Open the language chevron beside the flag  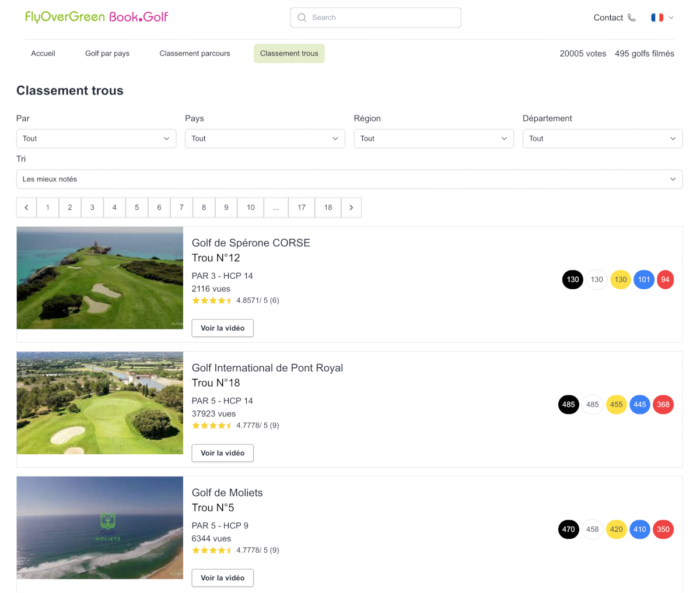(x=671, y=17)
